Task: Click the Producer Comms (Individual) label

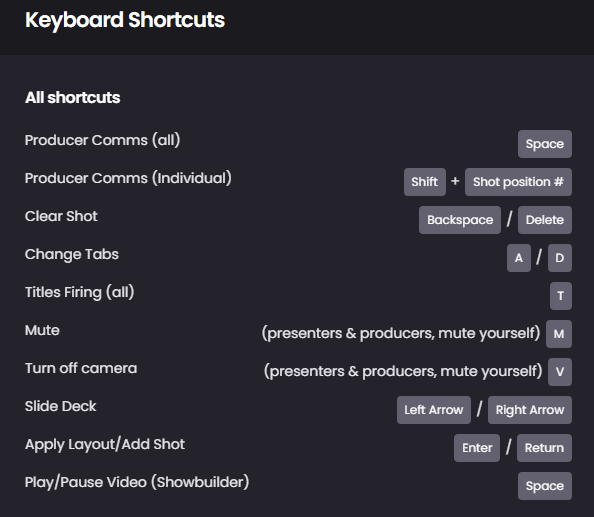Action: pos(128,178)
